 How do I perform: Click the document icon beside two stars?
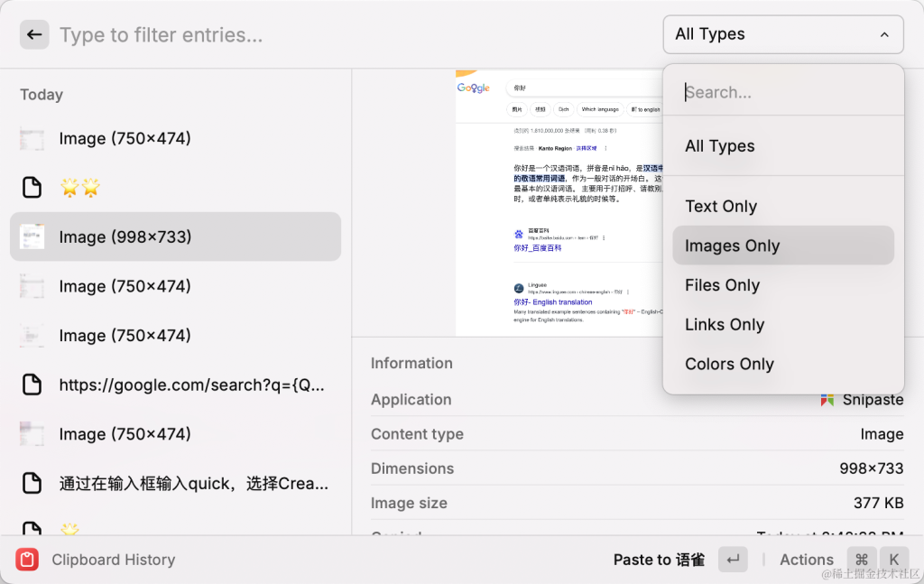click(x=32, y=188)
